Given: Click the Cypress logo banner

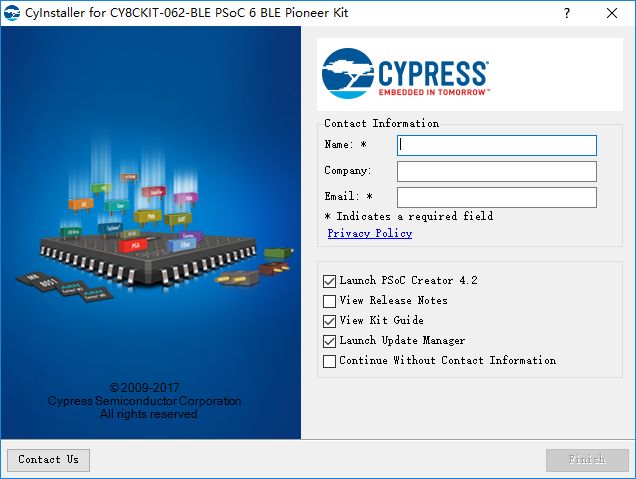Looking at the screenshot, I should point(470,74).
